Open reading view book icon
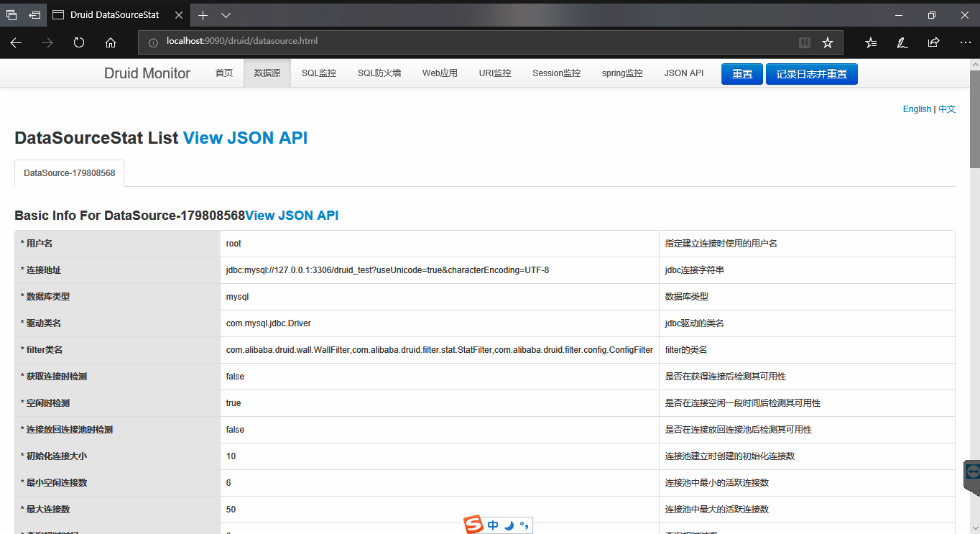 (805, 42)
